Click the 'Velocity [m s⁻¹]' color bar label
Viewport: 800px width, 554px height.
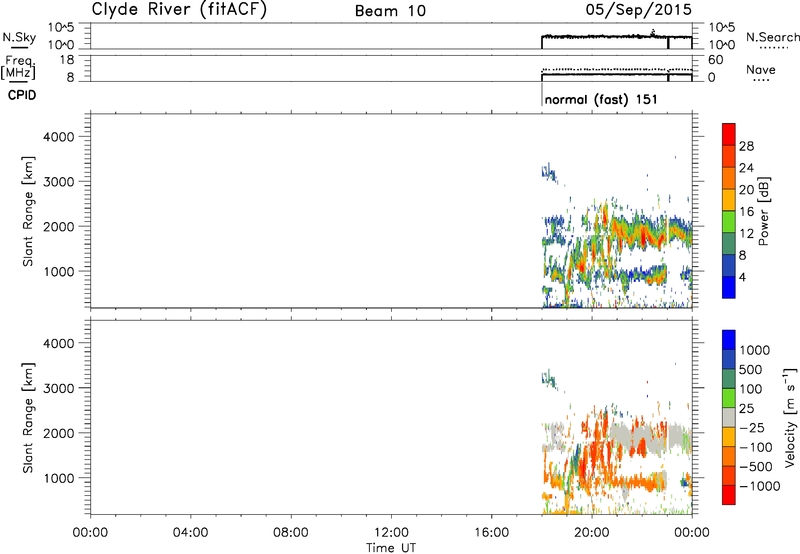[790, 417]
